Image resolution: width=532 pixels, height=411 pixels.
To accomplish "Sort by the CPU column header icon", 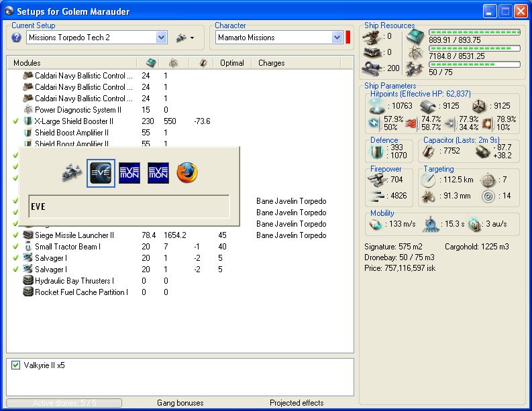I will click(x=151, y=63).
